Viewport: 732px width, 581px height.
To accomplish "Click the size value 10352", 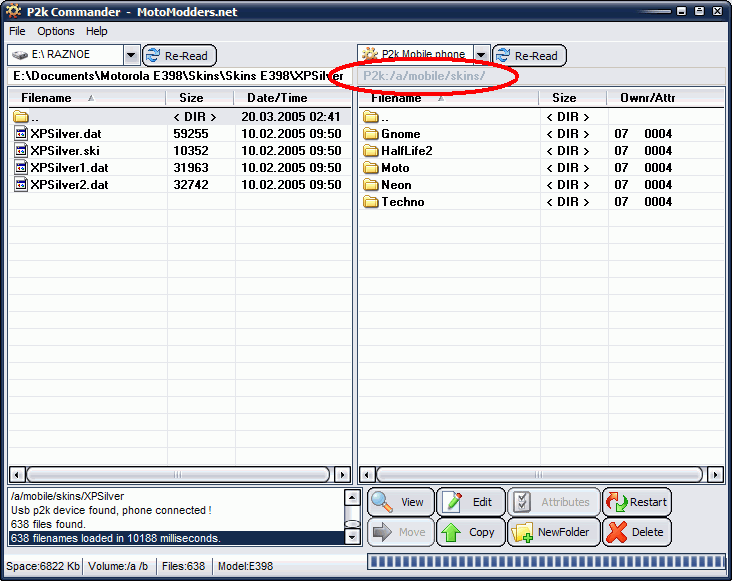I will coord(190,151).
